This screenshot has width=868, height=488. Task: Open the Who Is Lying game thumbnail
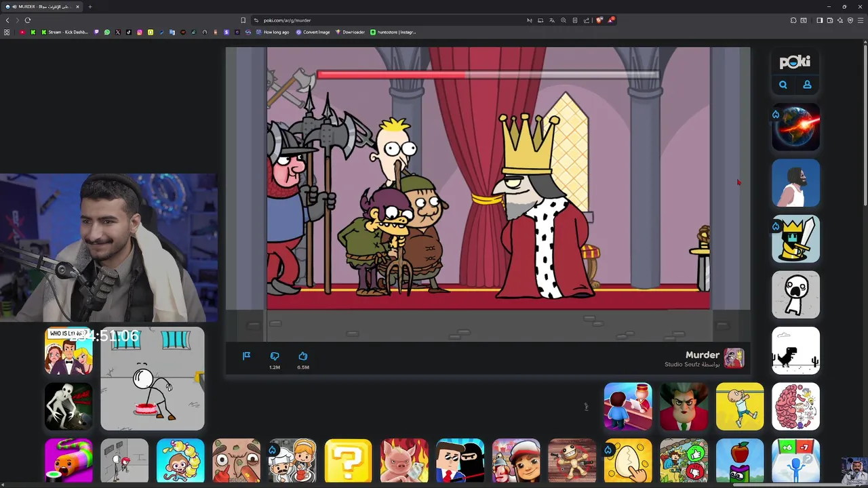pyautogui.click(x=68, y=350)
